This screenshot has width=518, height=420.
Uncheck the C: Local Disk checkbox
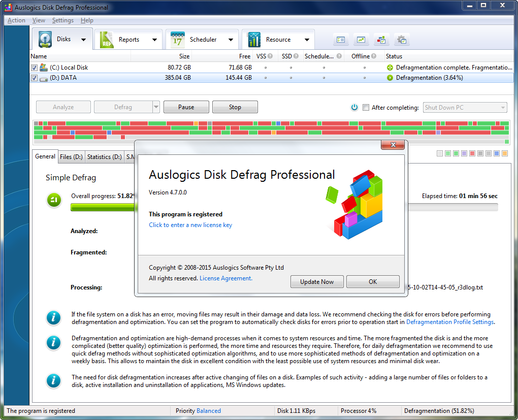tap(34, 68)
